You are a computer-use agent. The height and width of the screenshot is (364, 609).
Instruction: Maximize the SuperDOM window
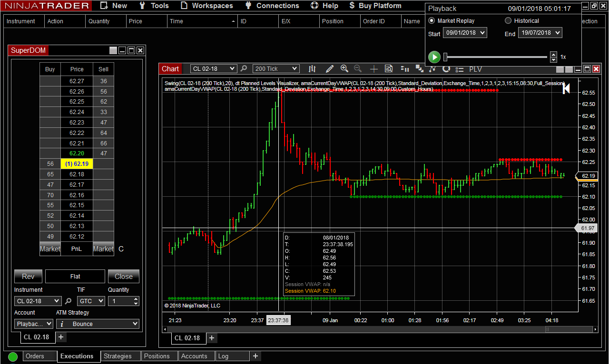coord(131,50)
